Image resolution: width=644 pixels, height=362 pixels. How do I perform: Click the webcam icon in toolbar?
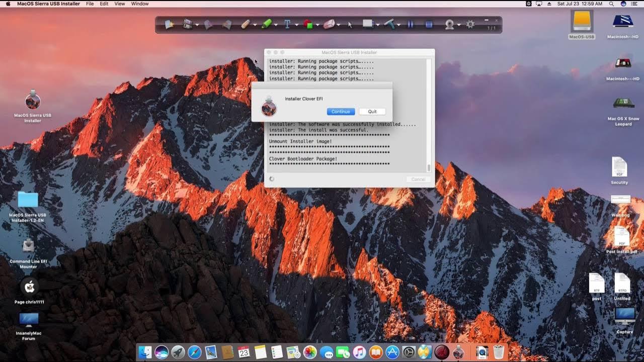click(450, 24)
